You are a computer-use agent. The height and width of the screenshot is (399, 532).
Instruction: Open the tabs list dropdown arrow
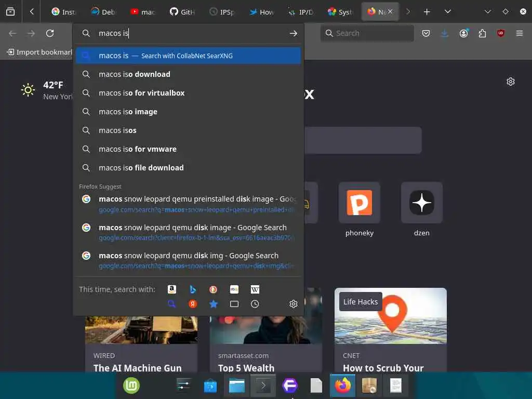pyautogui.click(x=448, y=11)
